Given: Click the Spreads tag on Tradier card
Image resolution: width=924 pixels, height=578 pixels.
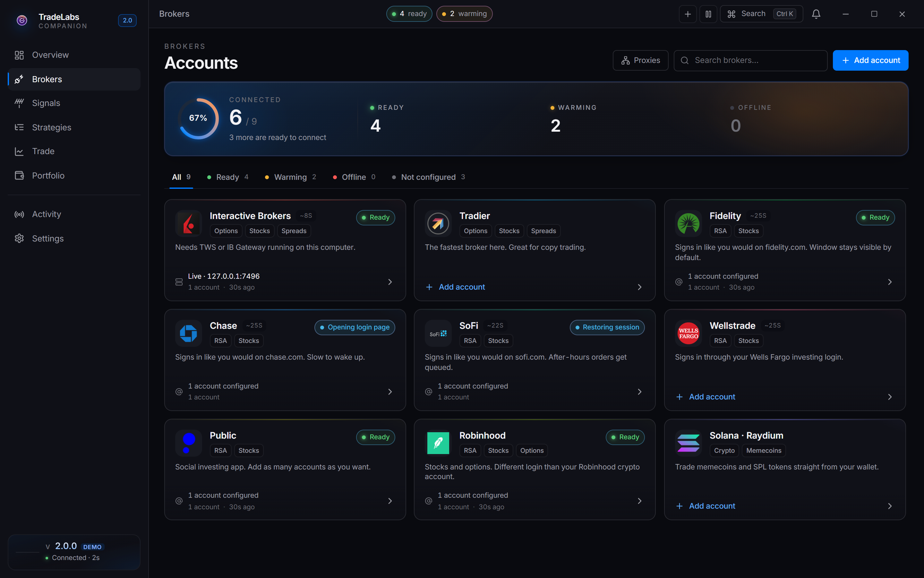Looking at the screenshot, I should click(543, 231).
